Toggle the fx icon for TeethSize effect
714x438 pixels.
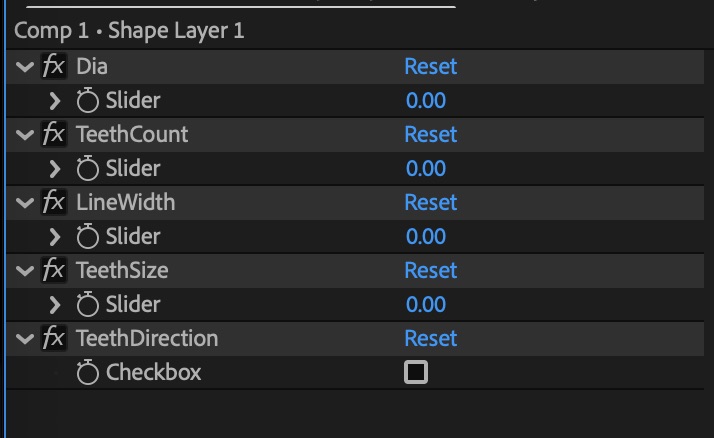click(53, 271)
